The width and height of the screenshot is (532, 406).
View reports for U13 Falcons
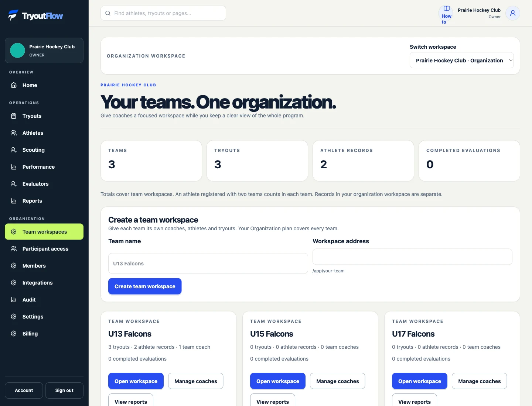[x=131, y=400]
